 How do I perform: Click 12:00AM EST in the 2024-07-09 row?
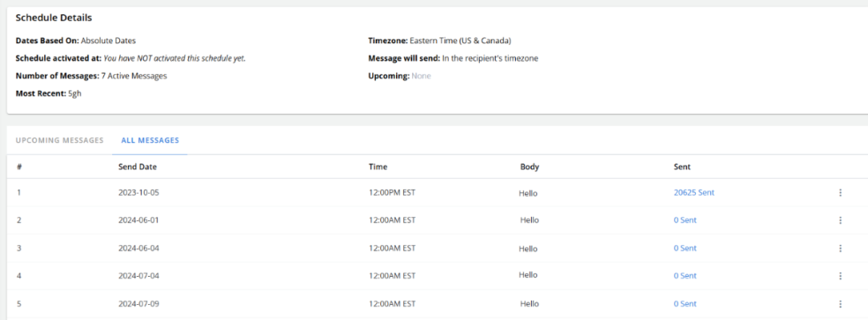tap(392, 304)
